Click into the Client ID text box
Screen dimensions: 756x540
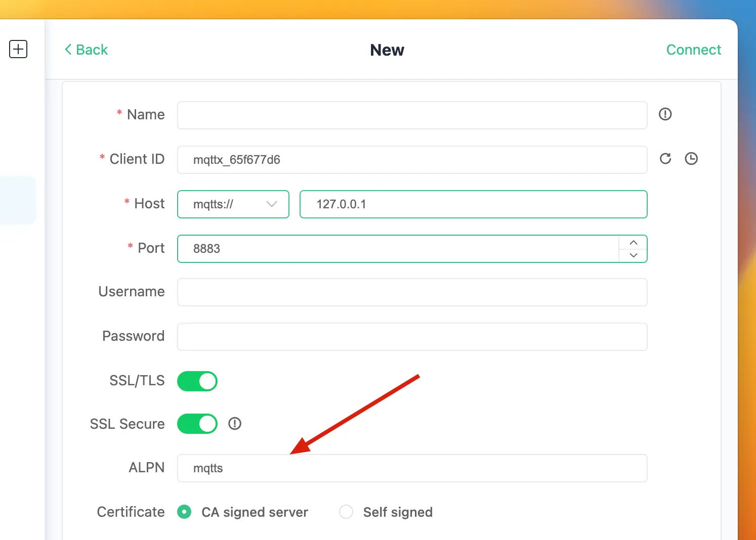coord(412,160)
